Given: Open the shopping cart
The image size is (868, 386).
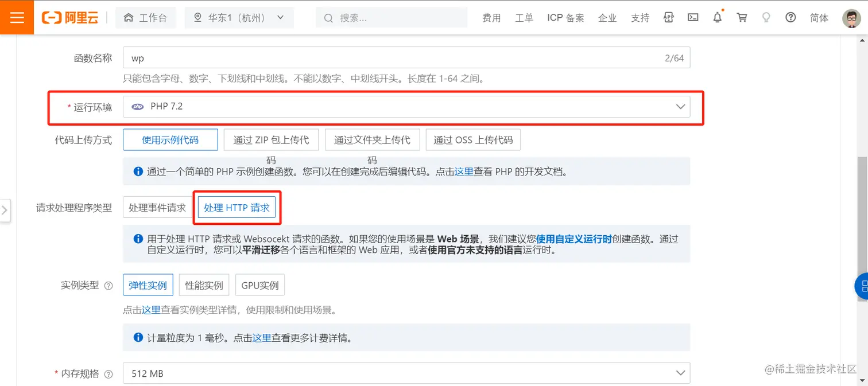Looking at the screenshot, I should [742, 17].
